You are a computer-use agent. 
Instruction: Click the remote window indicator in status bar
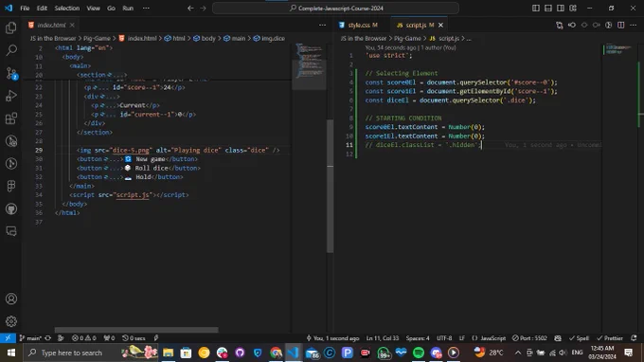pyautogui.click(x=8, y=338)
